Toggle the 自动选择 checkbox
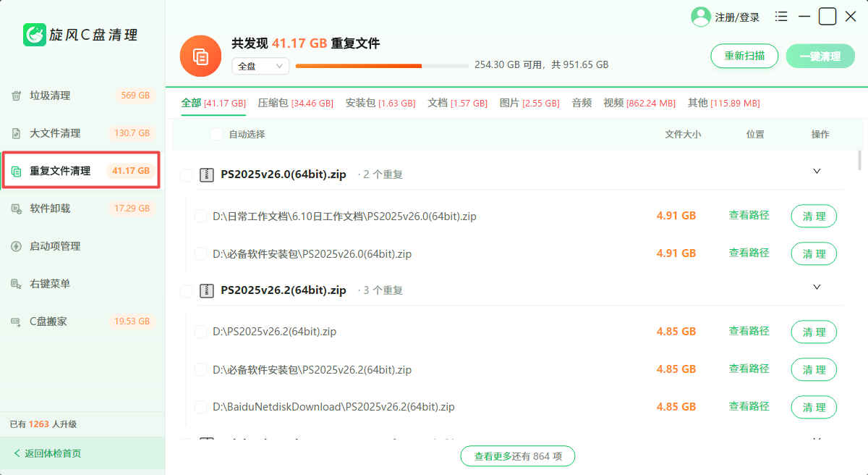Image resolution: width=868 pixels, height=475 pixels. click(x=216, y=134)
